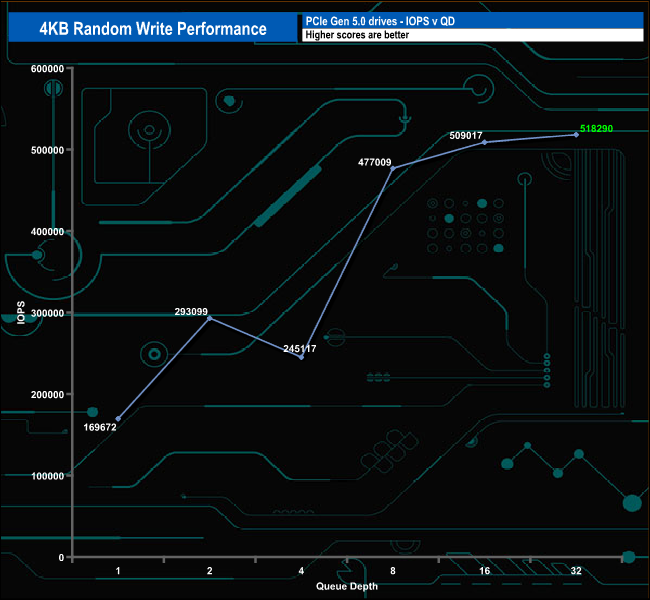Click the x-axis label 2
Screen dimensions: 650x600
point(210,571)
